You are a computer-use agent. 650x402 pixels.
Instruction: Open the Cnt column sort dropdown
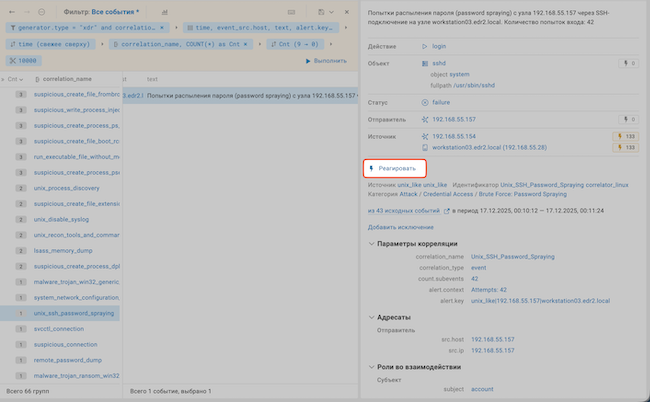click(15, 79)
